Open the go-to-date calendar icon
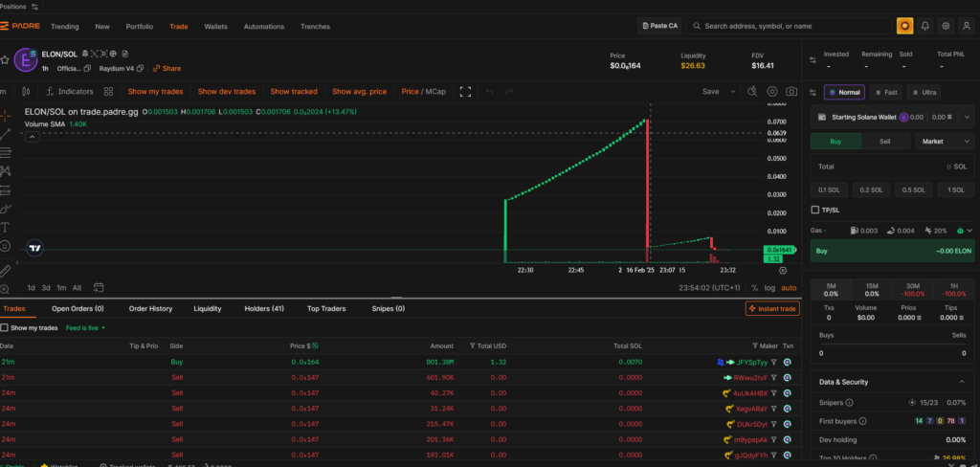 pyautogui.click(x=99, y=288)
